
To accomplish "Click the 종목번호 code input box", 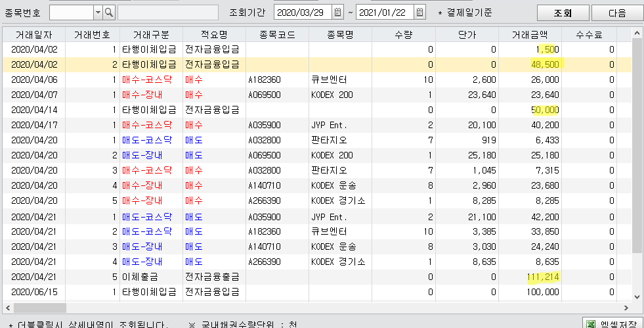I will point(72,12).
